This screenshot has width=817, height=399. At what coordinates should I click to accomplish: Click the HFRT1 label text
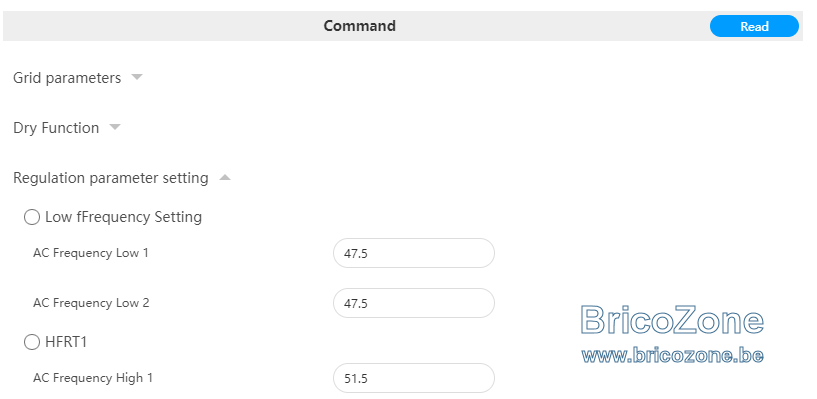point(66,342)
